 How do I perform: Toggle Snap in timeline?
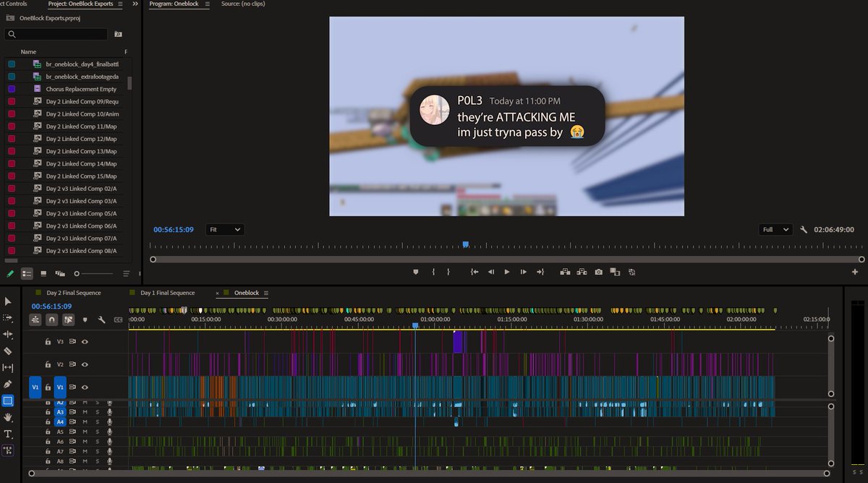52,319
